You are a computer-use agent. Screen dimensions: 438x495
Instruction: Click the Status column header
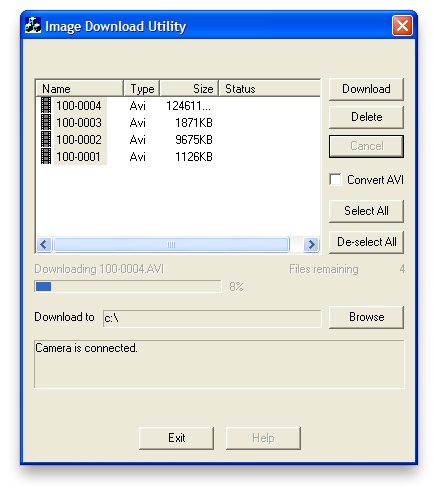pyautogui.click(x=270, y=89)
